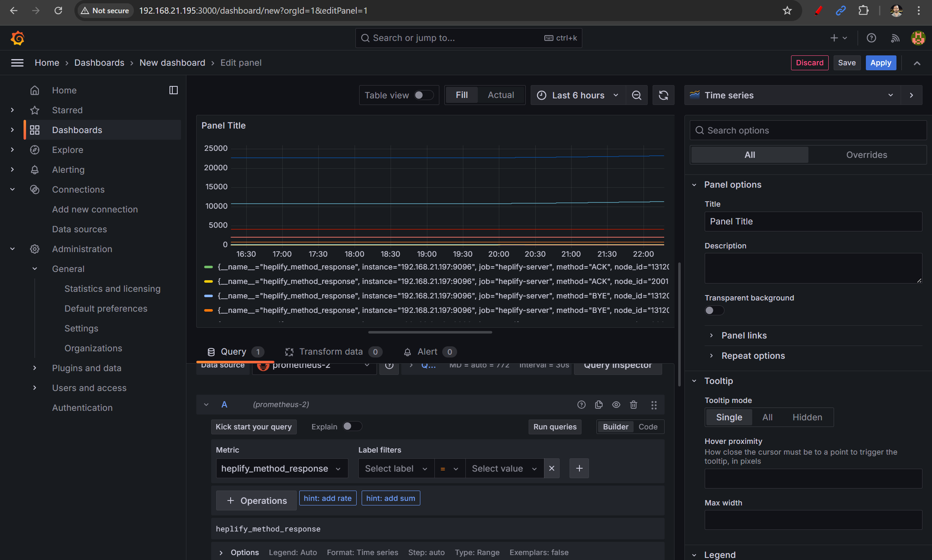Click the Grafana logo icon
Viewport: 932px width, 560px height.
click(17, 38)
